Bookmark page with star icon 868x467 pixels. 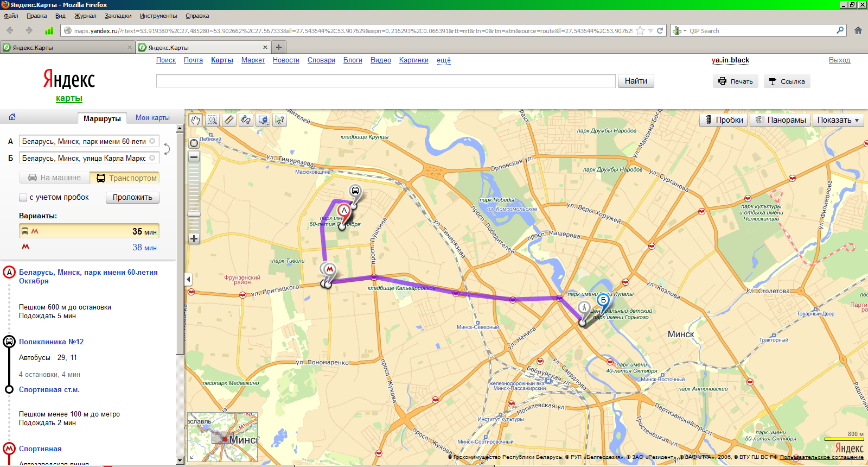point(641,30)
